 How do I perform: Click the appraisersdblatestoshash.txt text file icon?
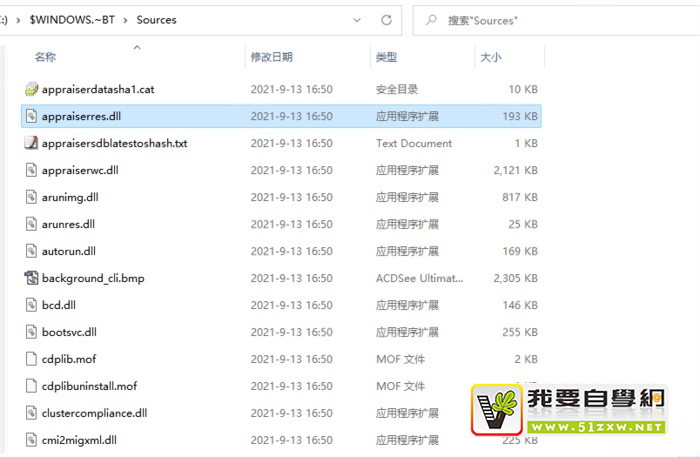pyautogui.click(x=31, y=143)
